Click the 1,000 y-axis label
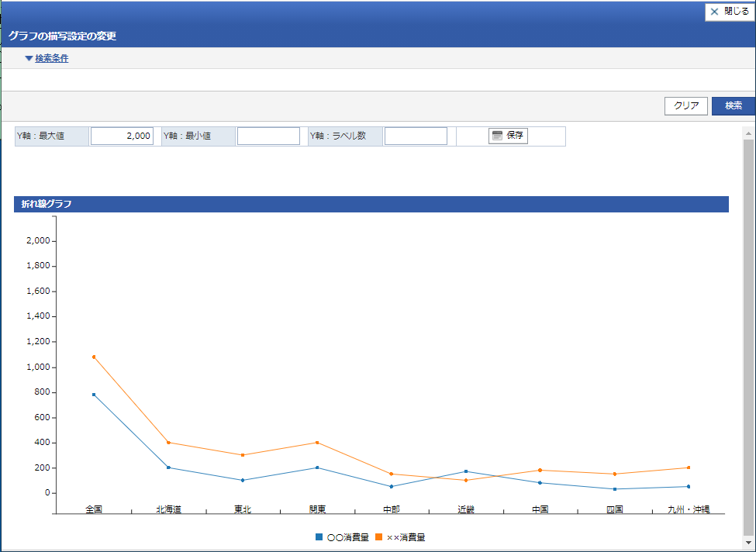 click(x=38, y=367)
